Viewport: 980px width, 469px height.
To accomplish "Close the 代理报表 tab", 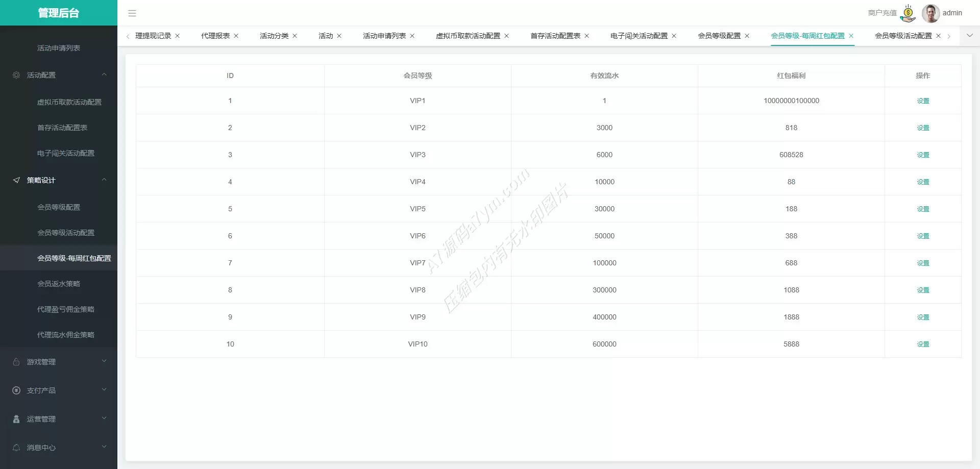I will [x=236, y=36].
